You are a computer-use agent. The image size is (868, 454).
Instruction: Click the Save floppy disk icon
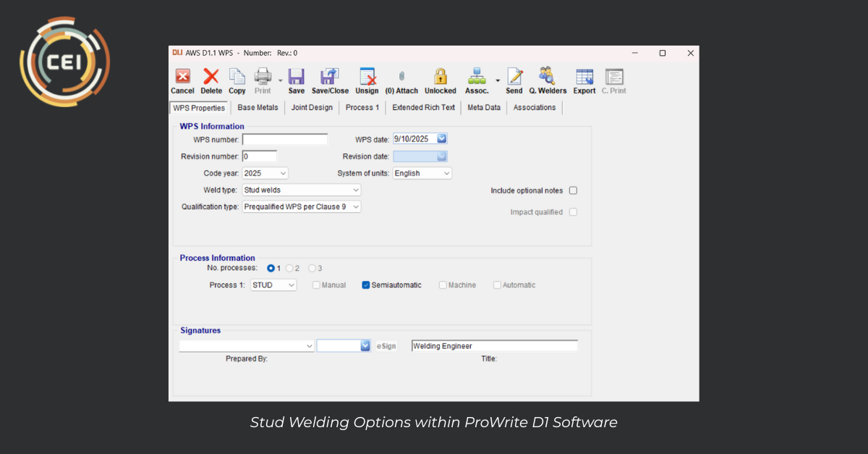point(296,77)
